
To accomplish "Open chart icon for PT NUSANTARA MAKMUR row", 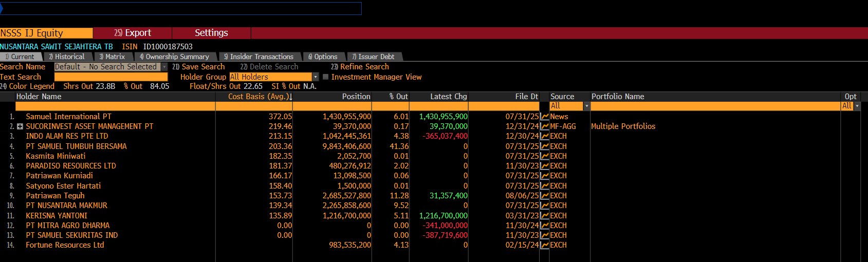I will (545, 205).
